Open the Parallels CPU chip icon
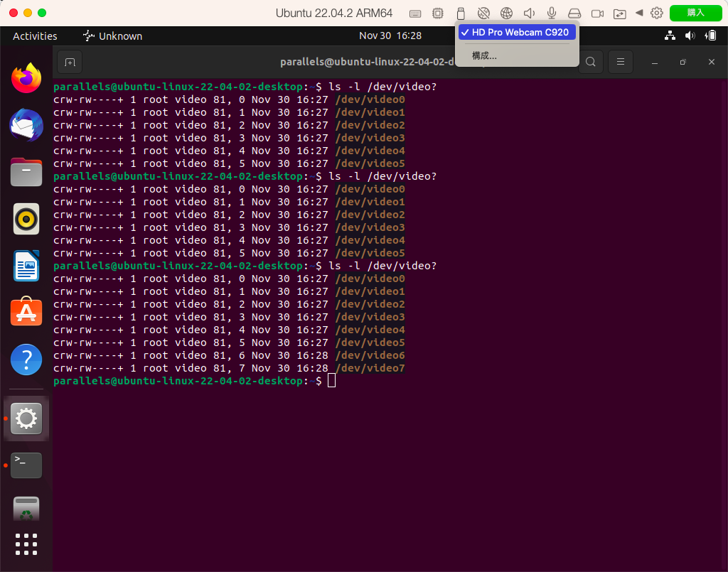Viewport: 728px width, 572px height. 437,14
